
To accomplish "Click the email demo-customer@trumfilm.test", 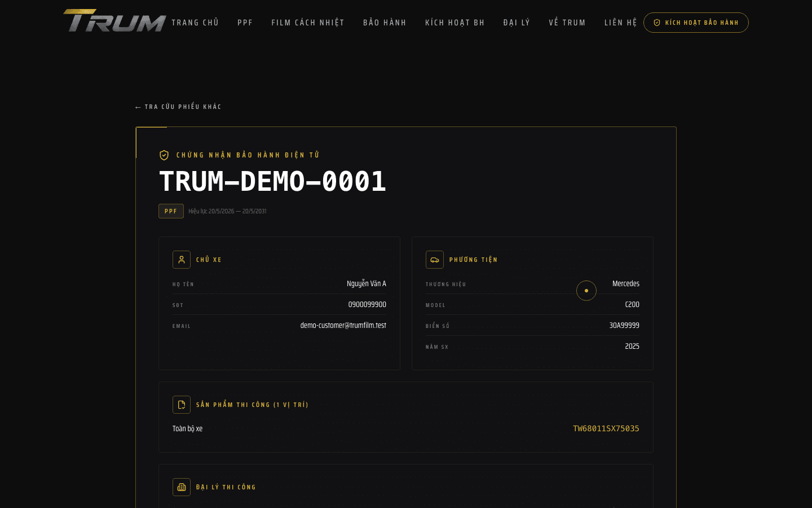I will pos(343,325).
